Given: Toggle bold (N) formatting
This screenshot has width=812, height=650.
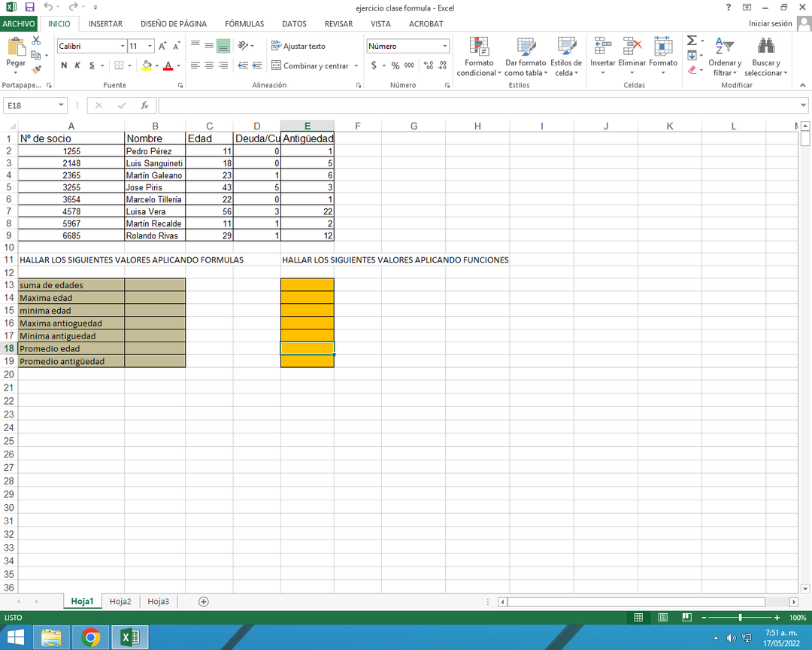Looking at the screenshot, I should 64,65.
